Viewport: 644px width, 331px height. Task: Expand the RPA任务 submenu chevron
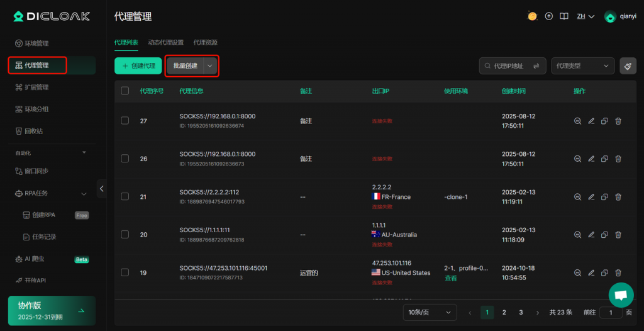84,194
